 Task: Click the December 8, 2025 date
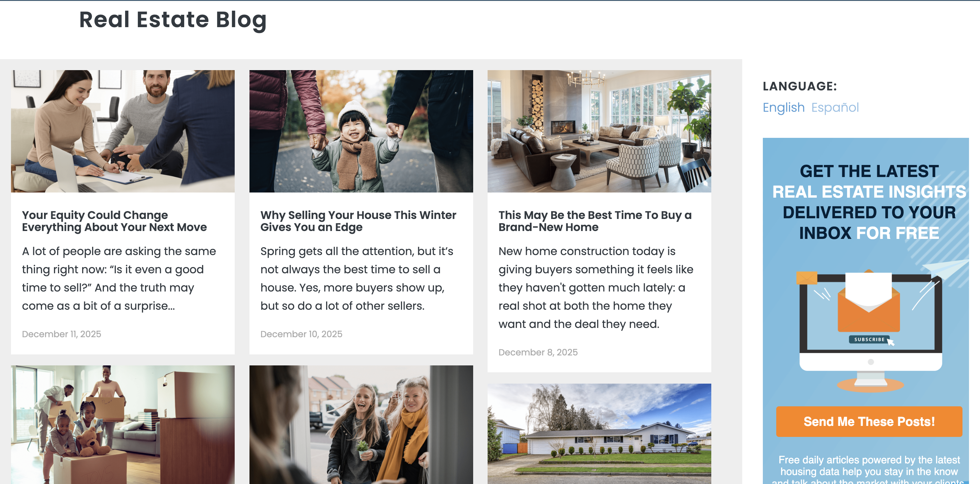point(538,352)
